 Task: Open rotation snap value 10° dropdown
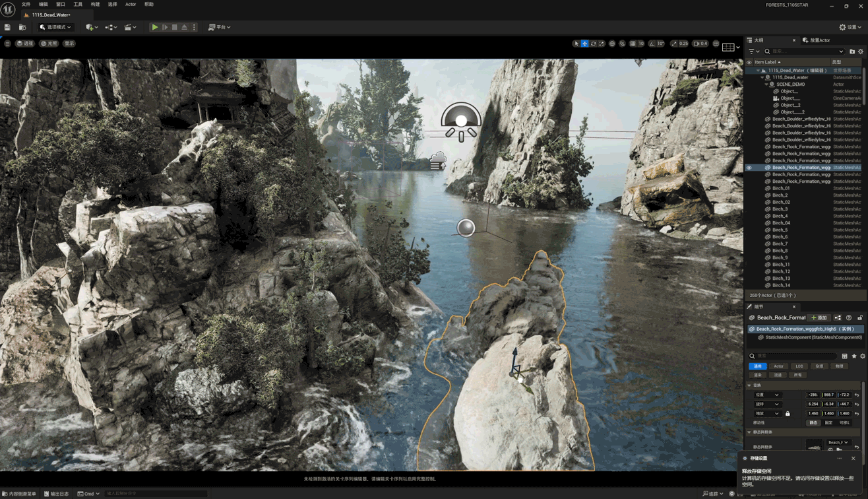click(x=662, y=44)
